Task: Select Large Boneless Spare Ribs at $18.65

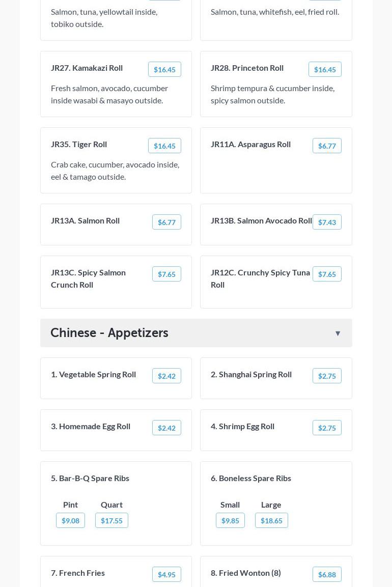Action: pyautogui.click(x=271, y=521)
